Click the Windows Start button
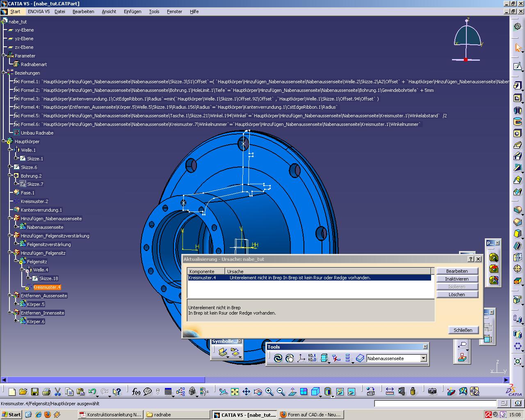Image resolution: width=525 pixels, height=420 pixels. click(x=11, y=415)
